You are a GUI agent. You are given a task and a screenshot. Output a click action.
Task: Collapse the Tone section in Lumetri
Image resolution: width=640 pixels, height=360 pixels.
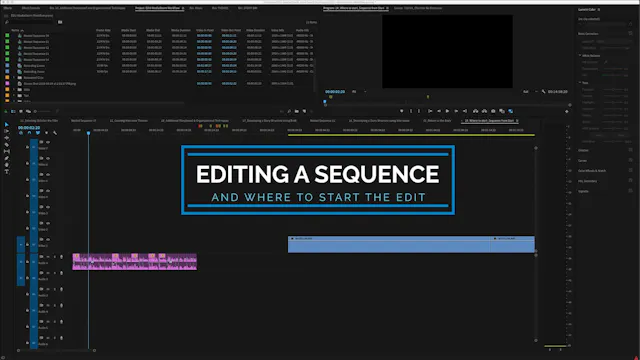point(580,83)
